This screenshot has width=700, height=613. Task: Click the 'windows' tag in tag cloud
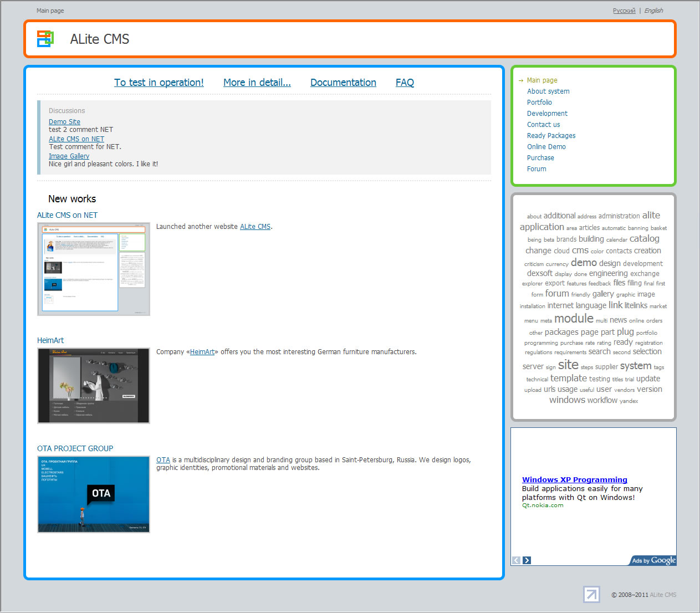tap(567, 400)
